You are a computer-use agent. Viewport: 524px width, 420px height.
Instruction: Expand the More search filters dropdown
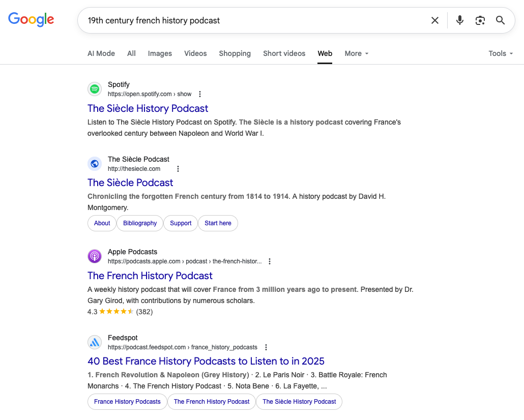(x=356, y=53)
